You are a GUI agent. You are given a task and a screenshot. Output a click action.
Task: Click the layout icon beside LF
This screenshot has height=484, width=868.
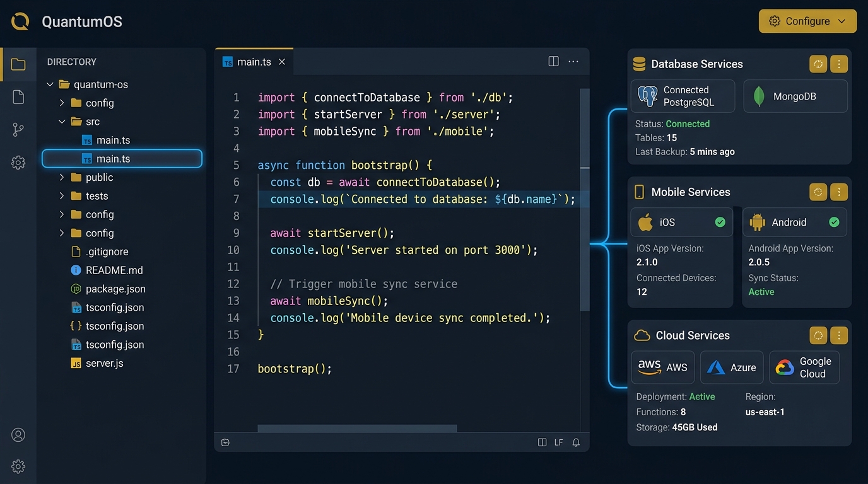point(542,442)
